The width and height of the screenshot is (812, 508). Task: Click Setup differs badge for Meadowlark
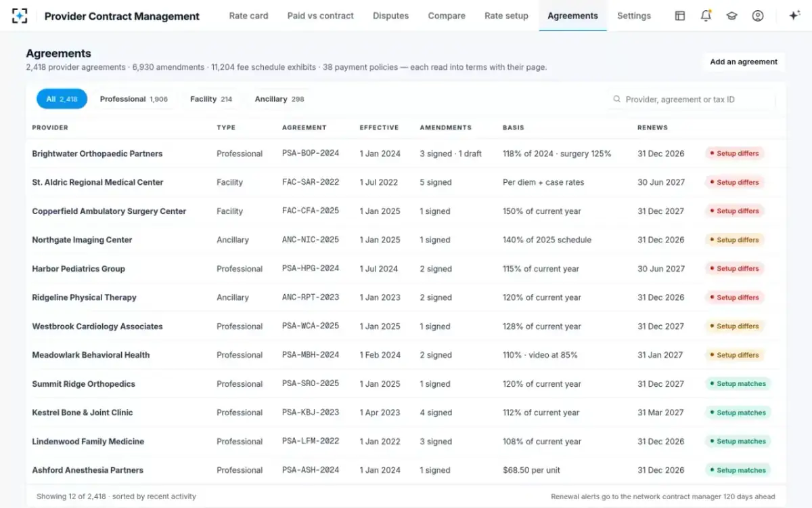[x=735, y=355]
